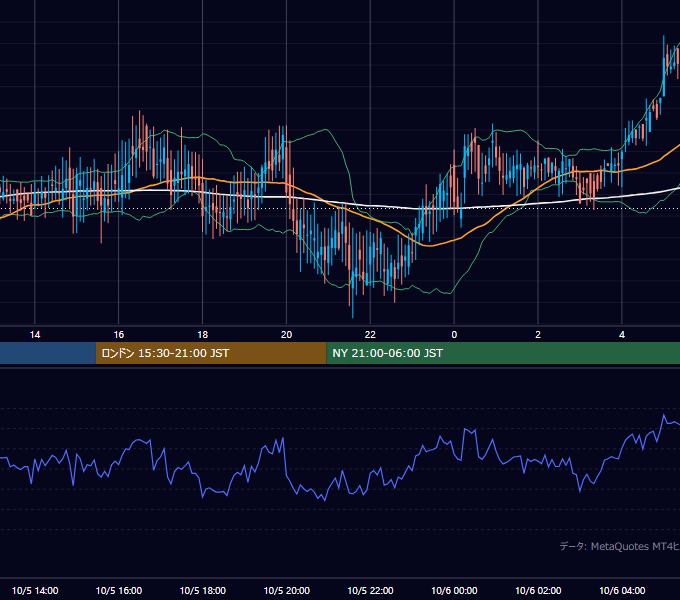Click the 10/5 16:00 date label
This screenshot has height=600, width=680.
118,590
